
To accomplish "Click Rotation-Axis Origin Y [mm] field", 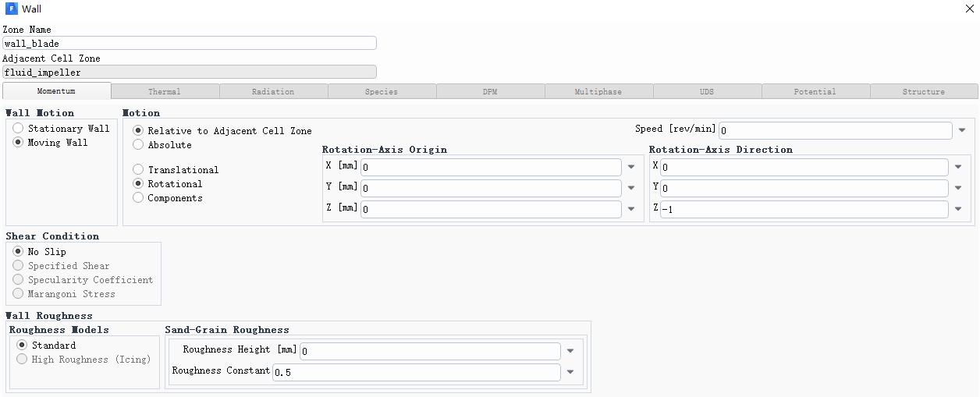I will coord(491,188).
